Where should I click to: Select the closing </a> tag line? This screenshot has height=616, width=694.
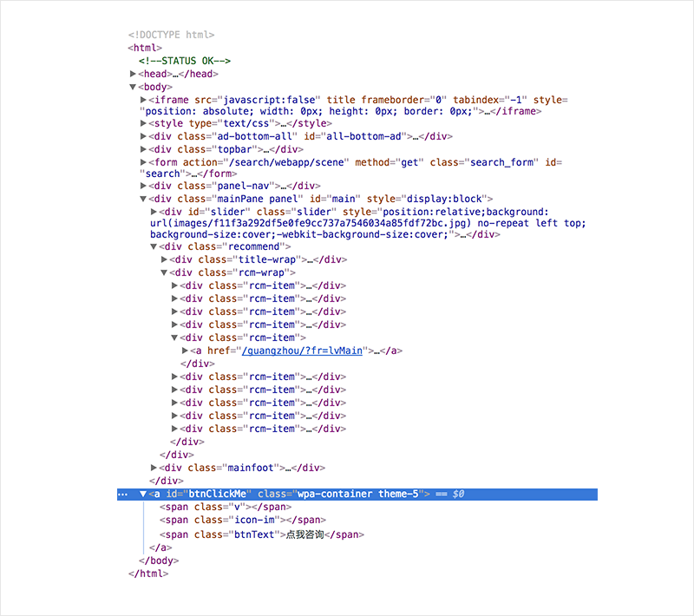click(x=160, y=547)
